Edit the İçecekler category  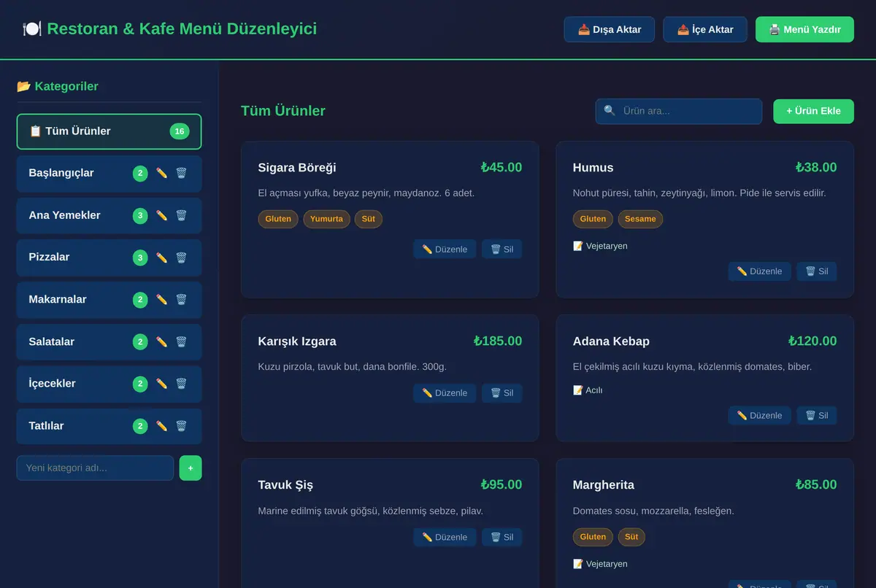click(x=161, y=384)
